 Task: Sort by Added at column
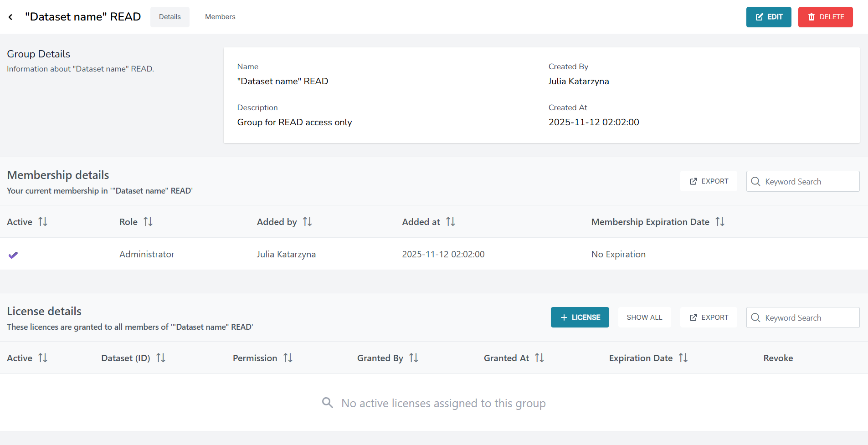coord(451,222)
